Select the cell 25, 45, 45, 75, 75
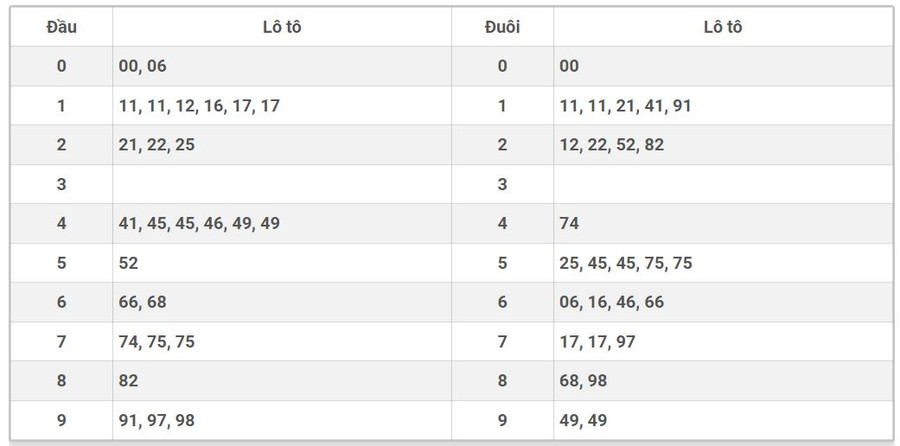Screen dimensions: 900x446 click(x=625, y=263)
